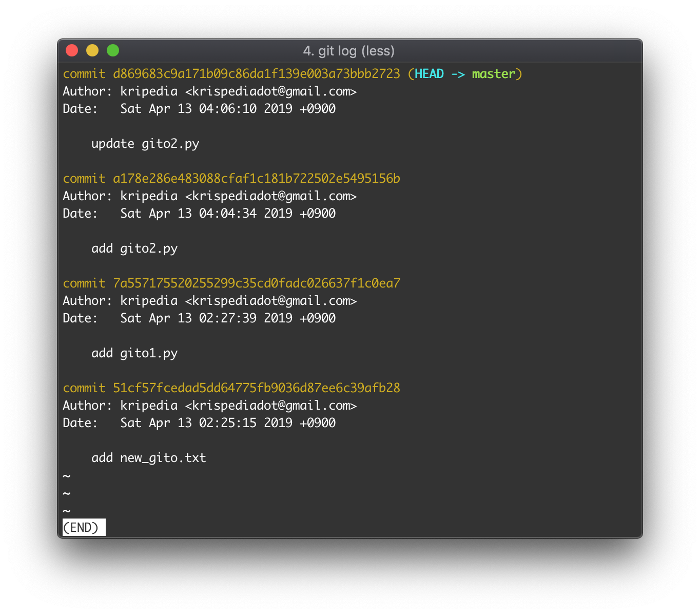Image resolution: width=700 pixels, height=614 pixels.
Task: Click the green zoom window button
Action: point(113,50)
